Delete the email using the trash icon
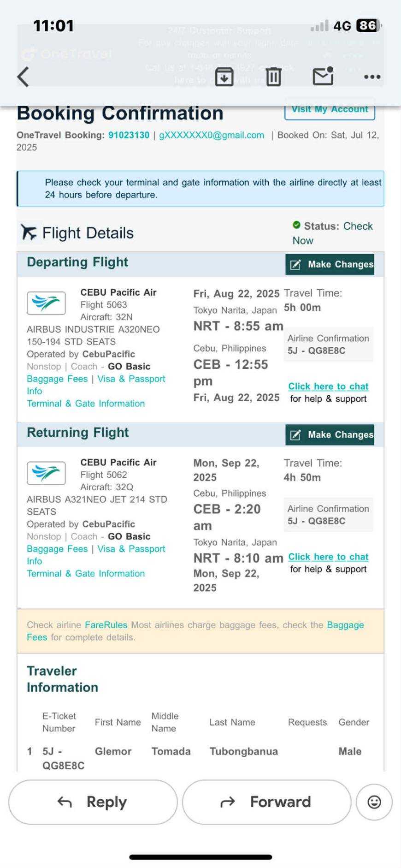The height and width of the screenshot is (868, 401). click(273, 77)
